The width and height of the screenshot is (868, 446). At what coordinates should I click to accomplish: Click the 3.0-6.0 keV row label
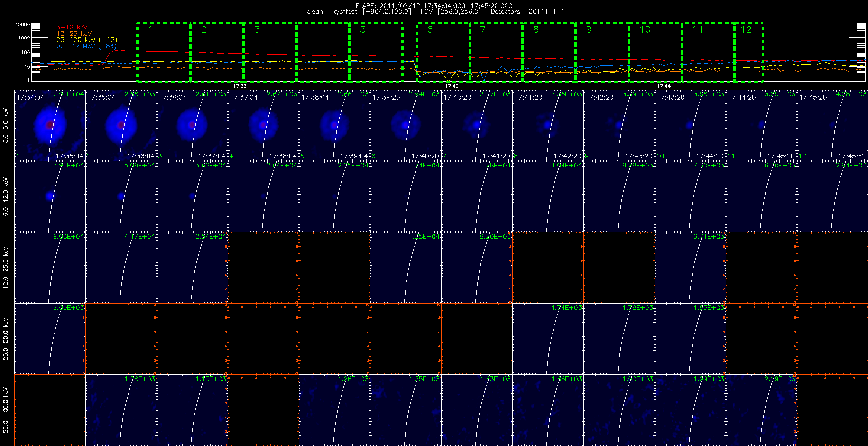coord(6,125)
